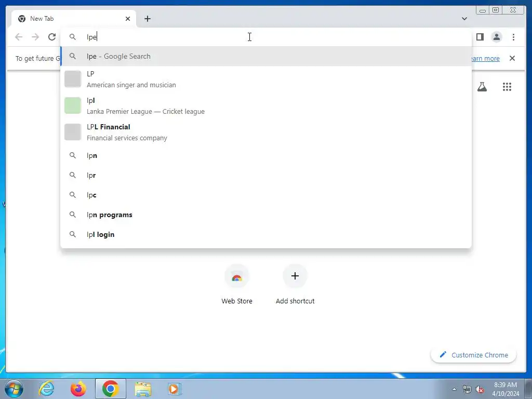532x399 pixels.
Task: Go forward using the forward arrow
Action: [35, 37]
